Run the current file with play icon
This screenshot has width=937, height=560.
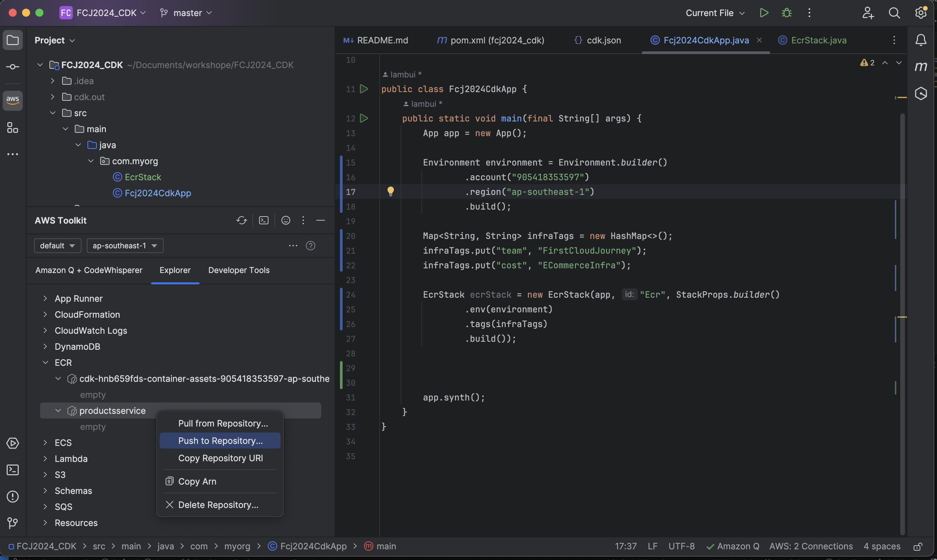764,13
